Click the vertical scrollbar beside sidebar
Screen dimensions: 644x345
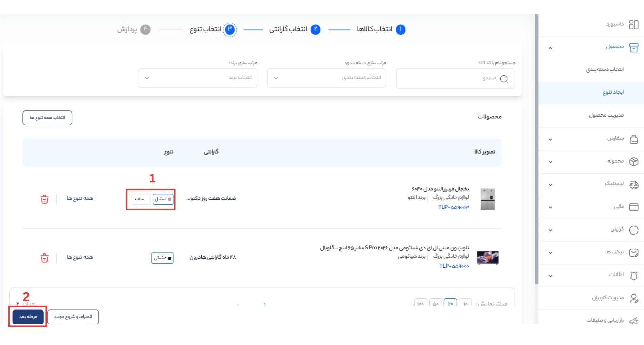point(536,149)
